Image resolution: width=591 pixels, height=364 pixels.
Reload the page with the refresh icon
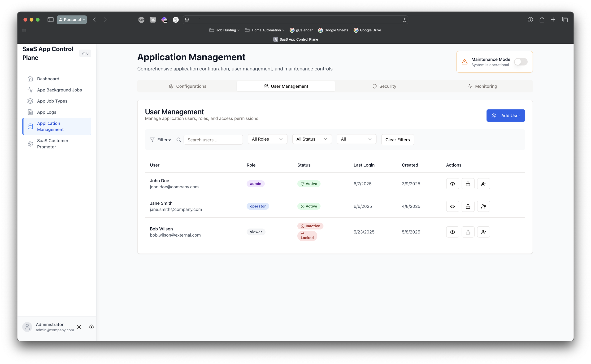click(x=404, y=20)
